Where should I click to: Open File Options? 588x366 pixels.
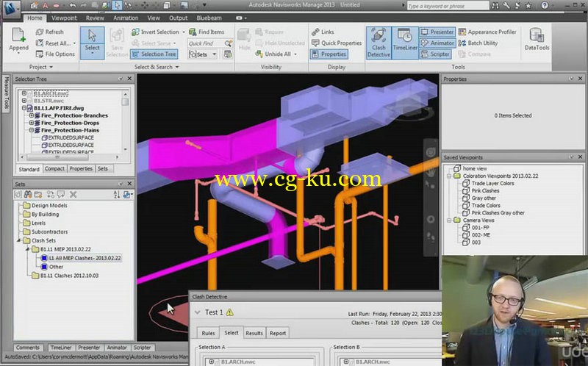coord(55,54)
